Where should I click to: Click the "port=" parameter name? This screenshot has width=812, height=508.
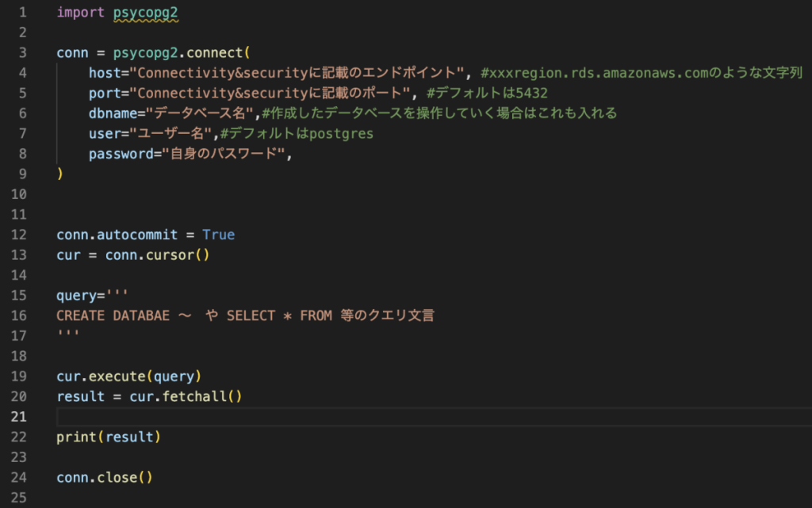pos(109,93)
